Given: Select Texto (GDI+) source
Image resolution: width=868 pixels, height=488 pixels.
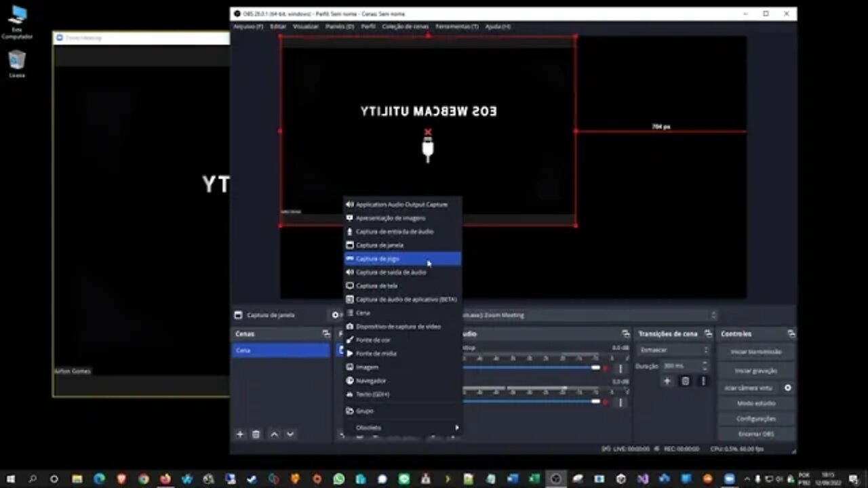Looking at the screenshot, I should point(402,394).
